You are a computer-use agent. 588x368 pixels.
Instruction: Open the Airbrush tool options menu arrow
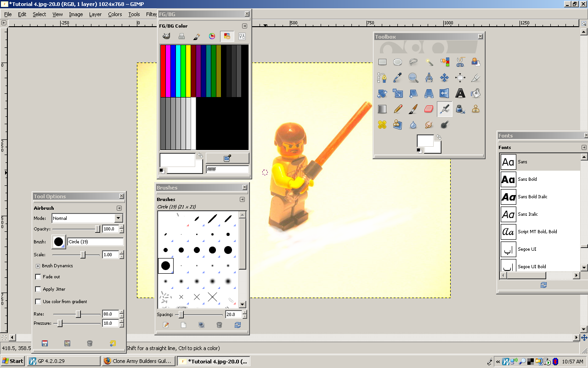[x=119, y=208]
